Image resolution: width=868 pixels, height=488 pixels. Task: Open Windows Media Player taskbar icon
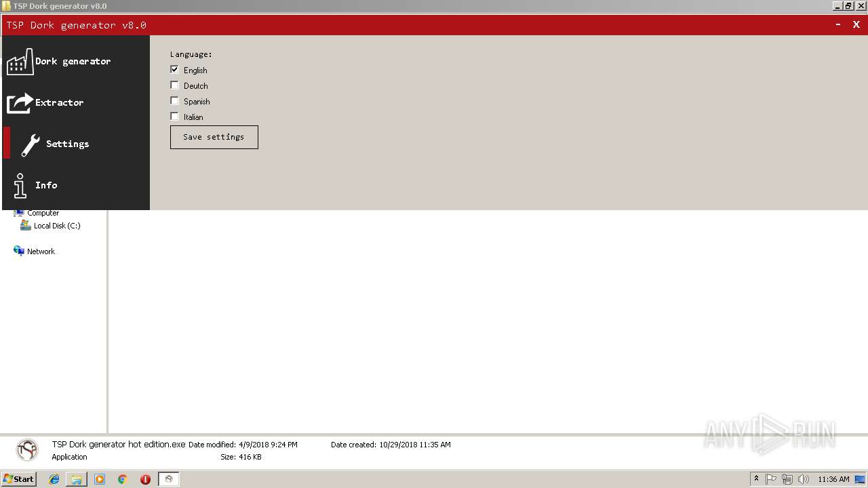100,479
